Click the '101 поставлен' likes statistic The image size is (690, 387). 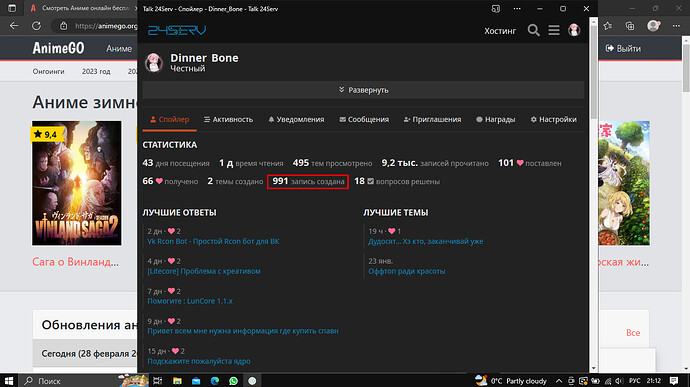530,163
